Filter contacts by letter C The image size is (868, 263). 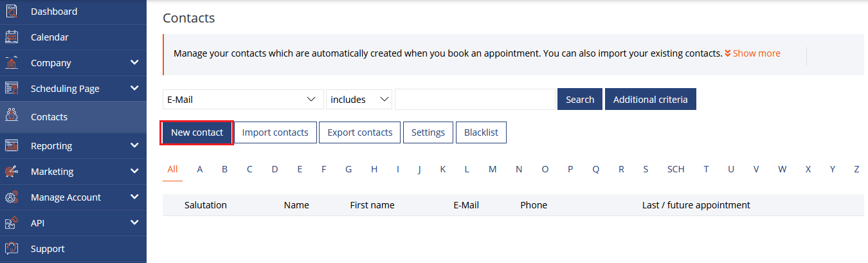[249, 169]
